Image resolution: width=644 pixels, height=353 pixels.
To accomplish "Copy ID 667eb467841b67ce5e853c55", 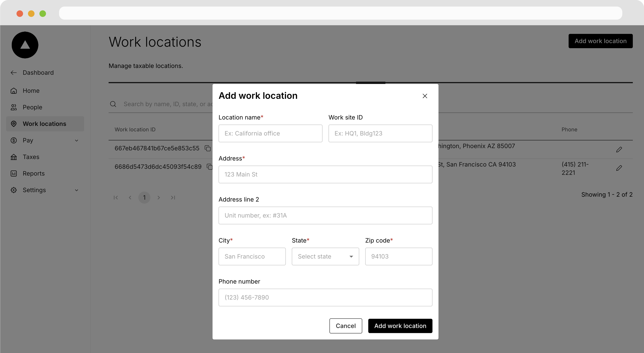I will click(208, 148).
